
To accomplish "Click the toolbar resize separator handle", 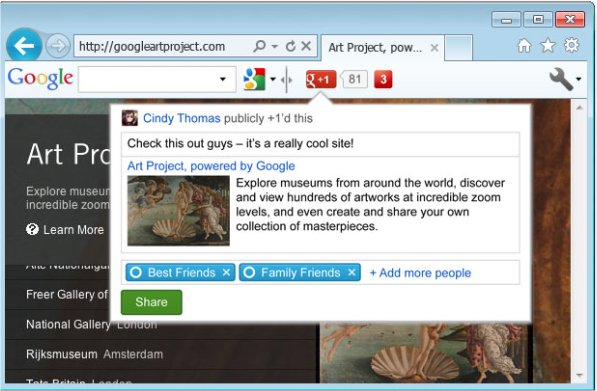I will pos(286,79).
